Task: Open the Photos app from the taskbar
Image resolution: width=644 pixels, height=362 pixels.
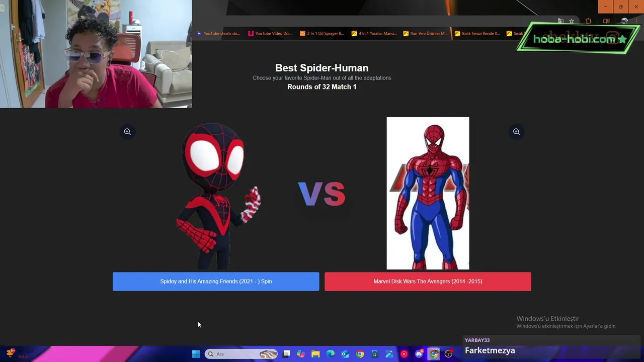Action: coord(389,354)
